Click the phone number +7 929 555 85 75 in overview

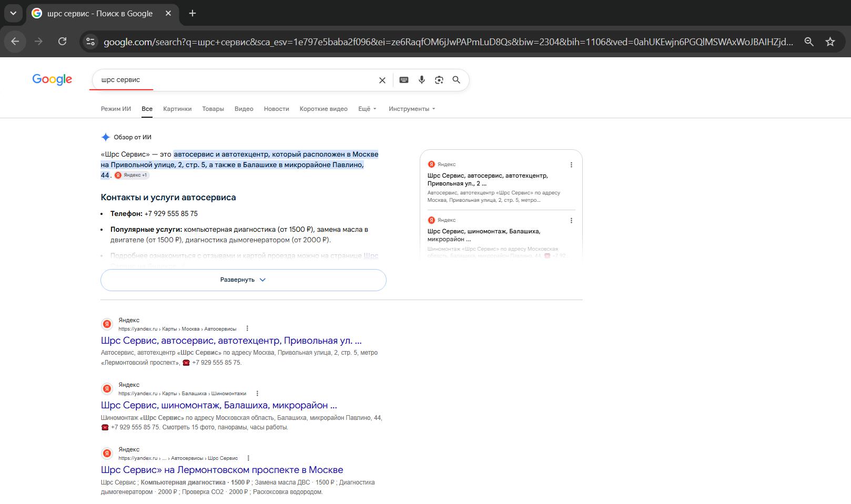171,213
